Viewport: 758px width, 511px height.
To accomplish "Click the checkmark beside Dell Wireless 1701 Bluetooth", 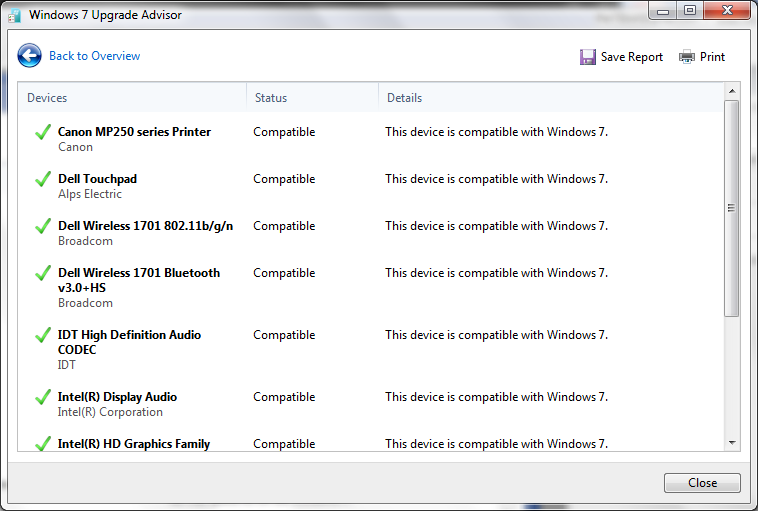I will [x=43, y=273].
